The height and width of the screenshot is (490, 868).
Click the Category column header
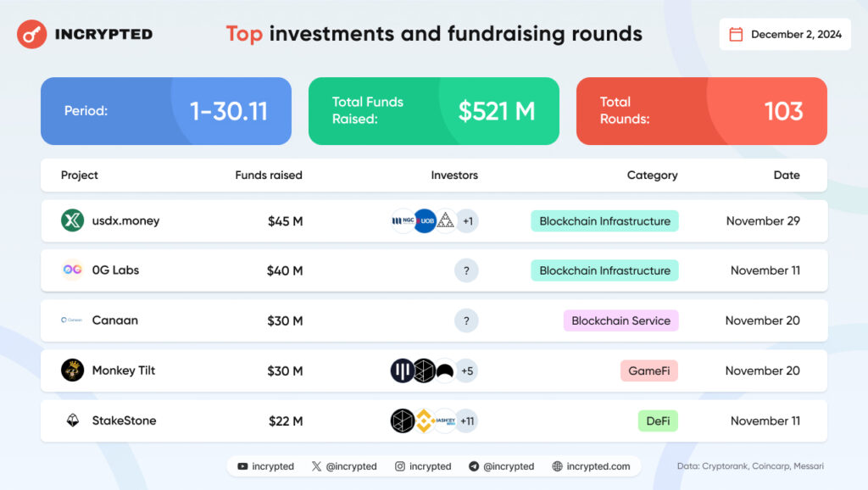[x=652, y=175]
